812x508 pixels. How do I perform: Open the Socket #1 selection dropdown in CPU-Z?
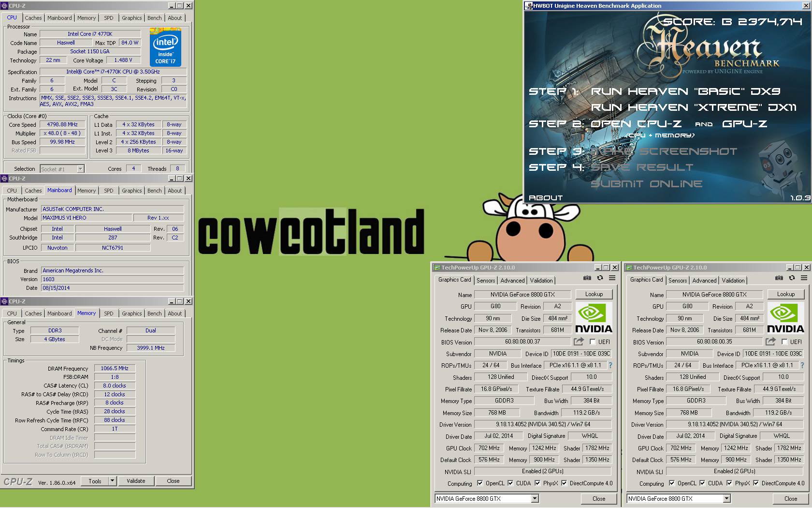80,169
